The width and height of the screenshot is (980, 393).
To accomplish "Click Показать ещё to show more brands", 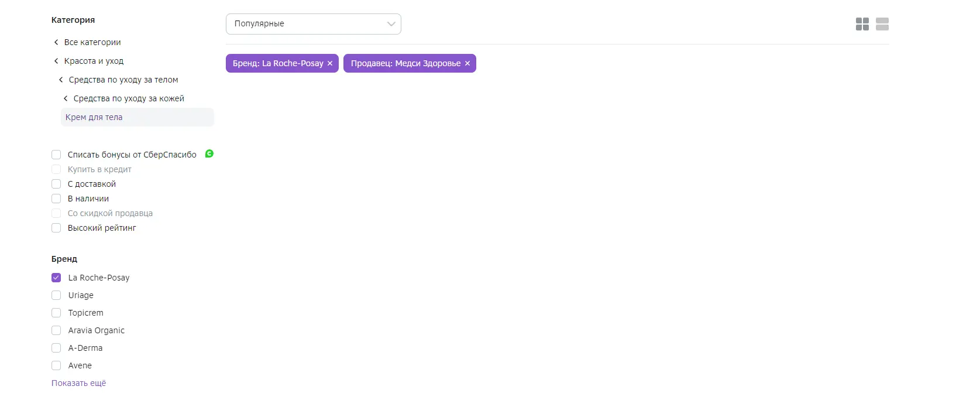I will [79, 383].
